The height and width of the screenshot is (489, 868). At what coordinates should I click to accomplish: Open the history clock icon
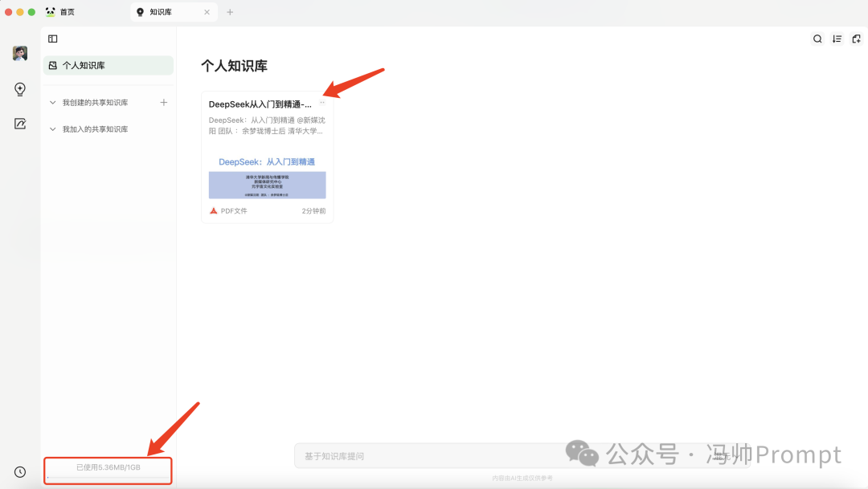pyautogui.click(x=20, y=472)
